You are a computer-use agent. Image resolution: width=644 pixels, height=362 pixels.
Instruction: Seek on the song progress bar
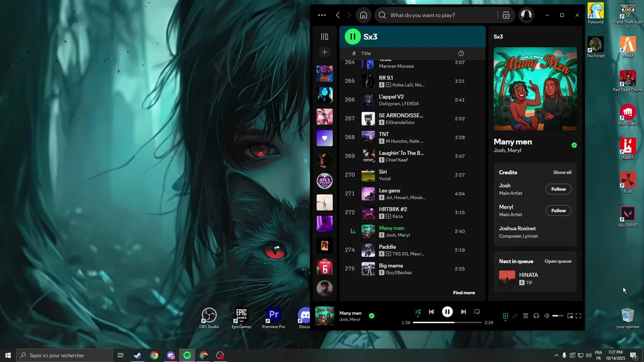coord(447,322)
